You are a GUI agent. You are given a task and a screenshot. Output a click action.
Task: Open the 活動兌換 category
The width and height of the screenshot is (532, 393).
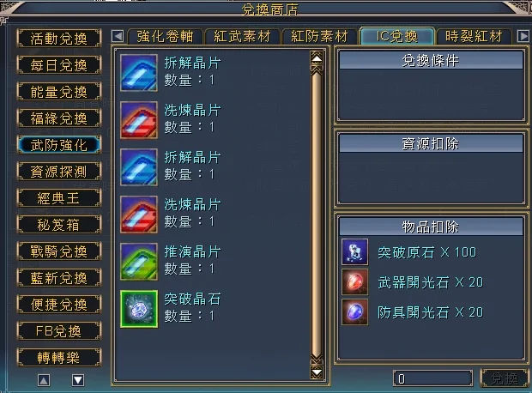point(59,39)
